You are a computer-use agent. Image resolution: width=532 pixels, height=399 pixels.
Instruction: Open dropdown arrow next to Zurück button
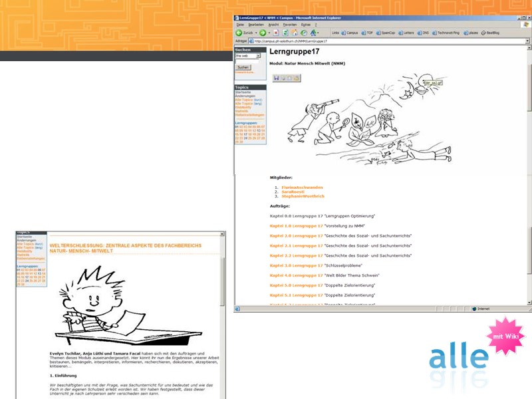point(255,33)
